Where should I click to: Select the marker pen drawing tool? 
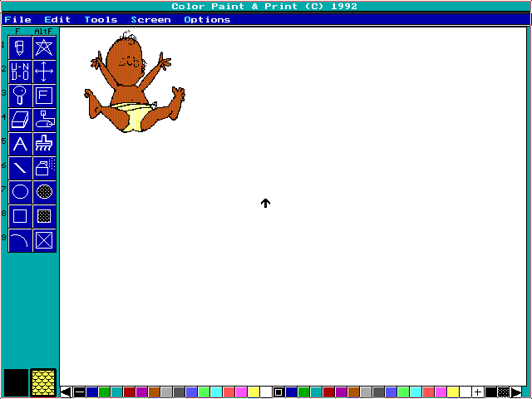(20, 47)
